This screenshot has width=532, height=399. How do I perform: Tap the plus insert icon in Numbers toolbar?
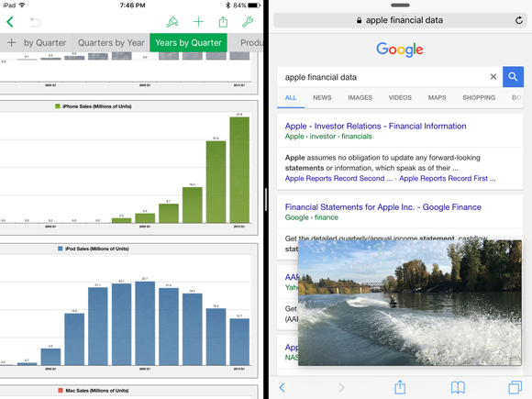pyautogui.click(x=198, y=22)
